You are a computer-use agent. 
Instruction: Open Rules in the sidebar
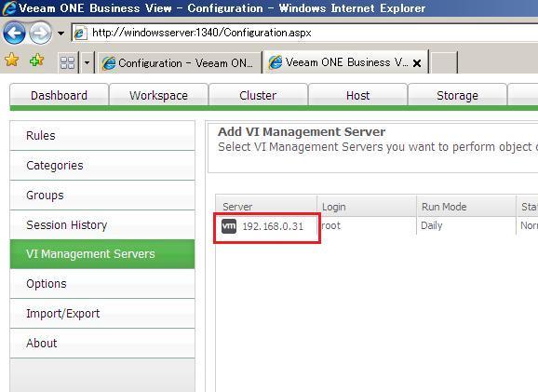pyautogui.click(x=102, y=136)
